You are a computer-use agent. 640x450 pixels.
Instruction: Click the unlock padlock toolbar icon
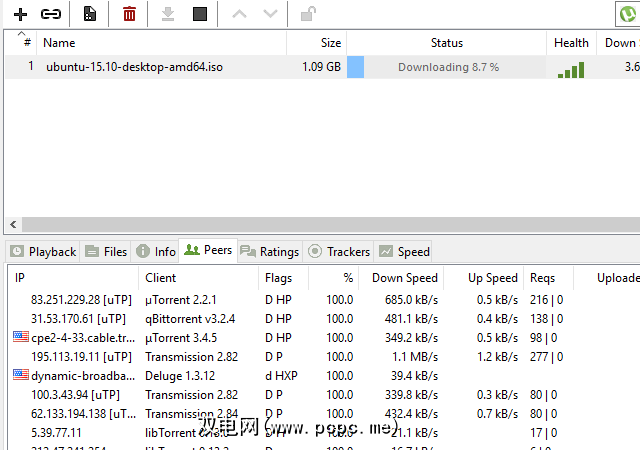(x=308, y=13)
